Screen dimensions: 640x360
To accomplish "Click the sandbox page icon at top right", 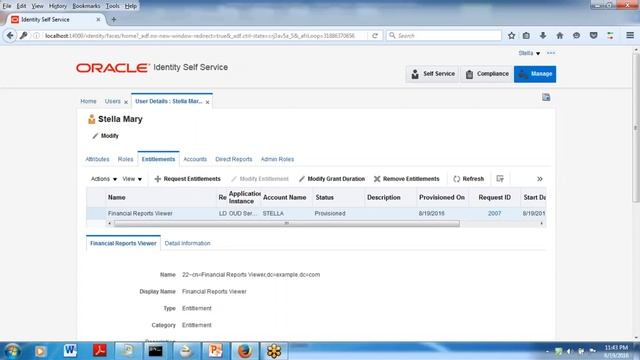I will pyautogui.click(x=546, y=97).
